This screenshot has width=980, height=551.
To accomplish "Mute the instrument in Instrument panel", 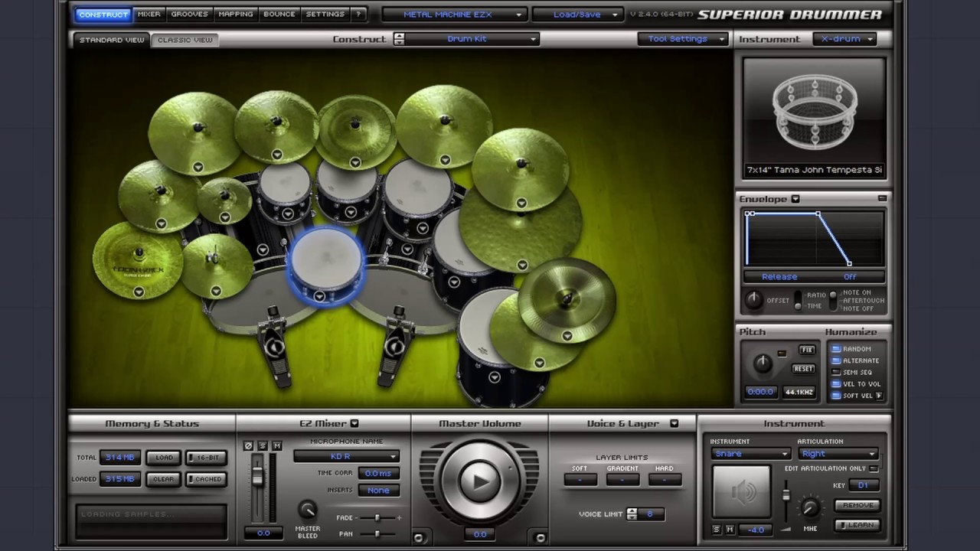I will click(730, 530).
